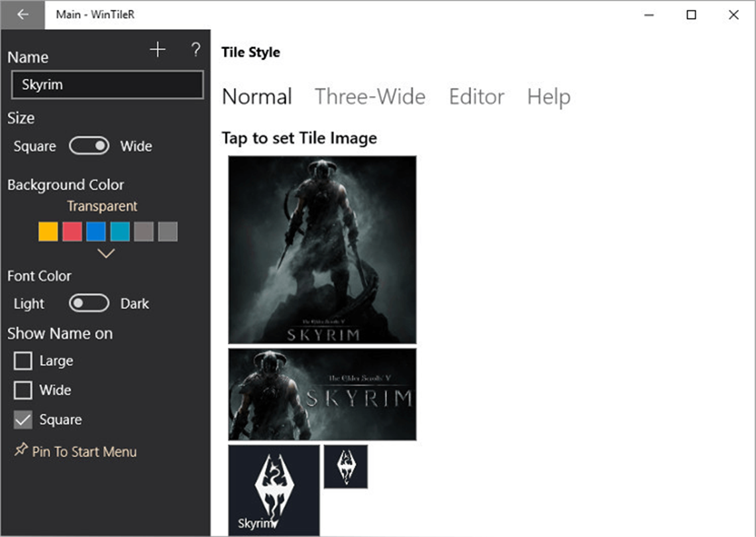Uncheck the Square show-name checkbox
The height and width of the screenshot is (537, 756).
pyautogui.click(x=23, y=420)
